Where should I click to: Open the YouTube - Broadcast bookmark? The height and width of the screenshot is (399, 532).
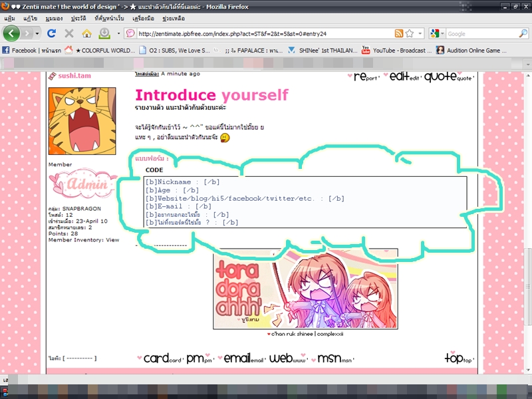tap(396, 51)
